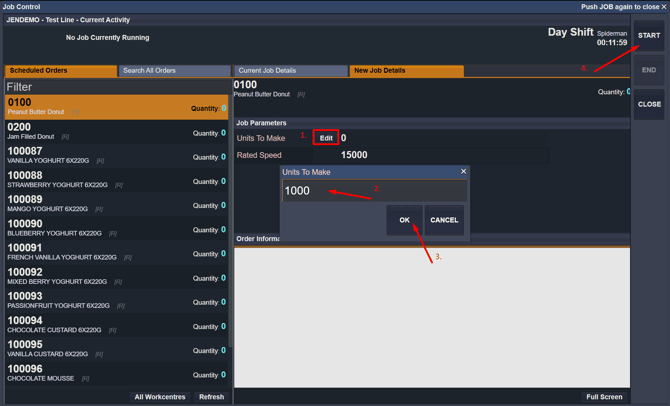
Task: Click into the Filter field
Action: click(117, 87)
